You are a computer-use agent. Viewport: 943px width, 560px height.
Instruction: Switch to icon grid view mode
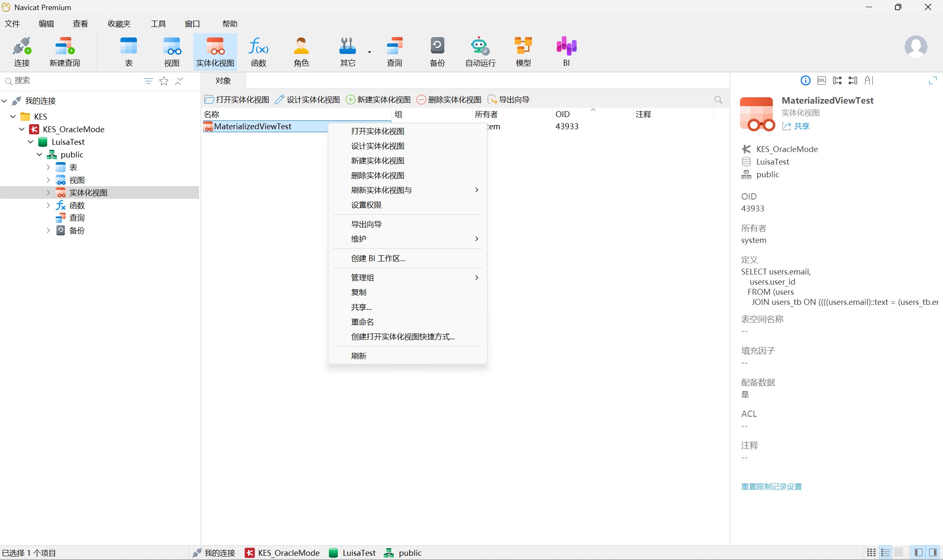871,552
